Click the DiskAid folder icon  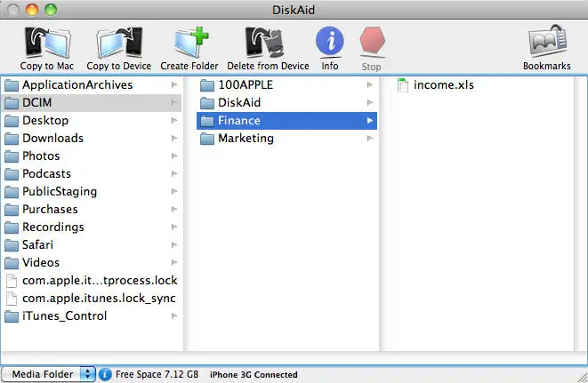(x=207, y=103)
